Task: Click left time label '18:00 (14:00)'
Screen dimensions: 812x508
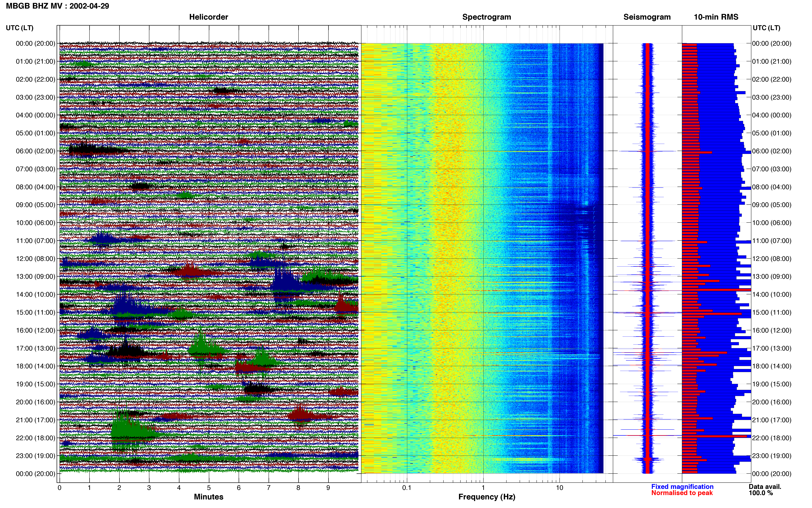Action: pyautogui.click(x=36, y=366)
